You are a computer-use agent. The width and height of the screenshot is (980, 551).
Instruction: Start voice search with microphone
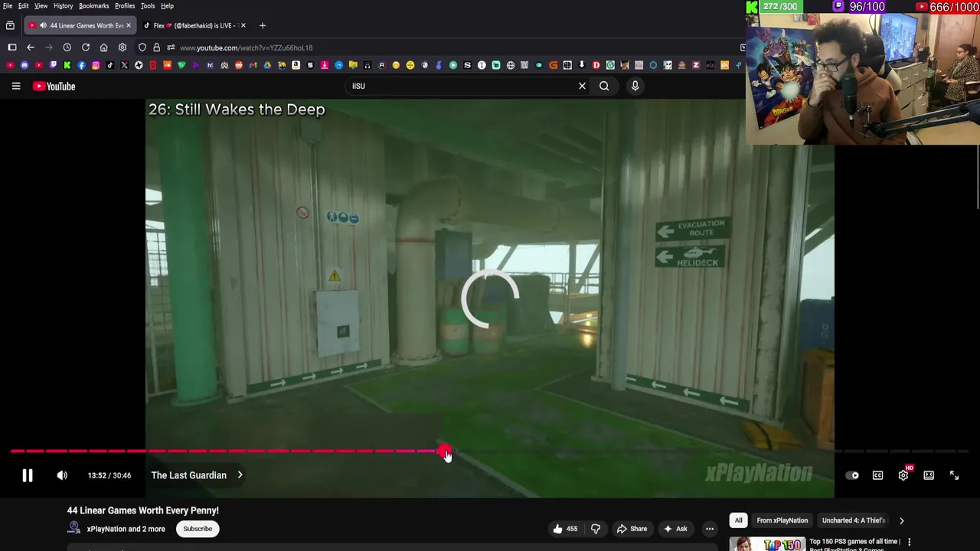635,86
